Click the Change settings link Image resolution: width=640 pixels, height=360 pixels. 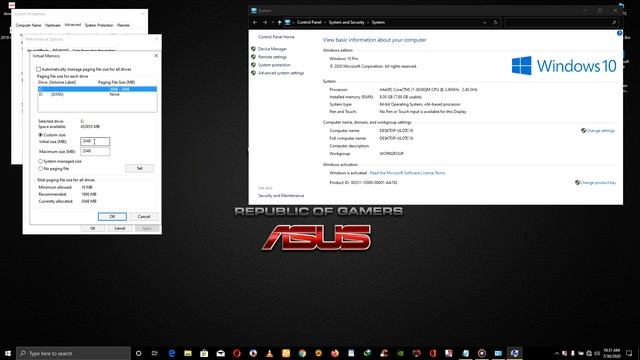tap(600, 131)
